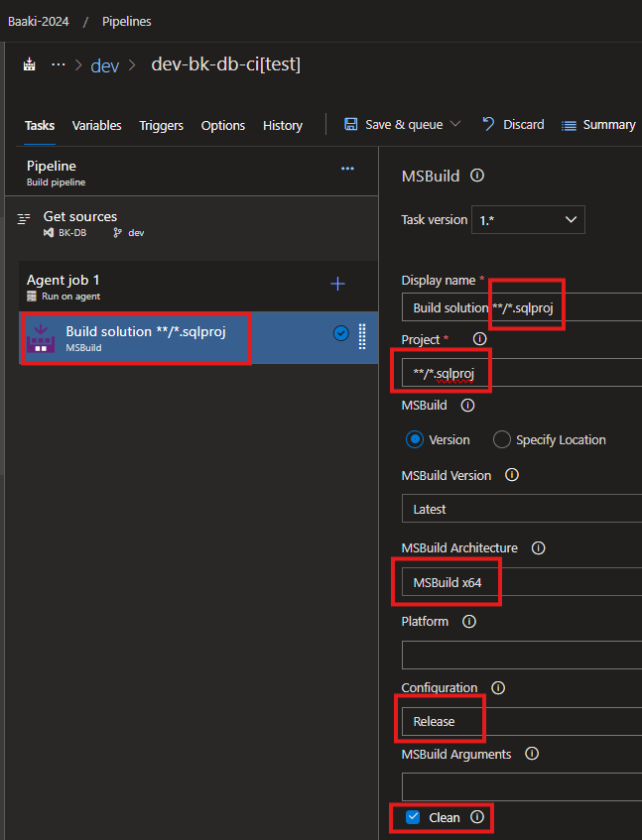Image resolution: width=642 pixels, height=840 pixels.
Task: Click the BK-DB repository icon
Action: tap(49, 232)
